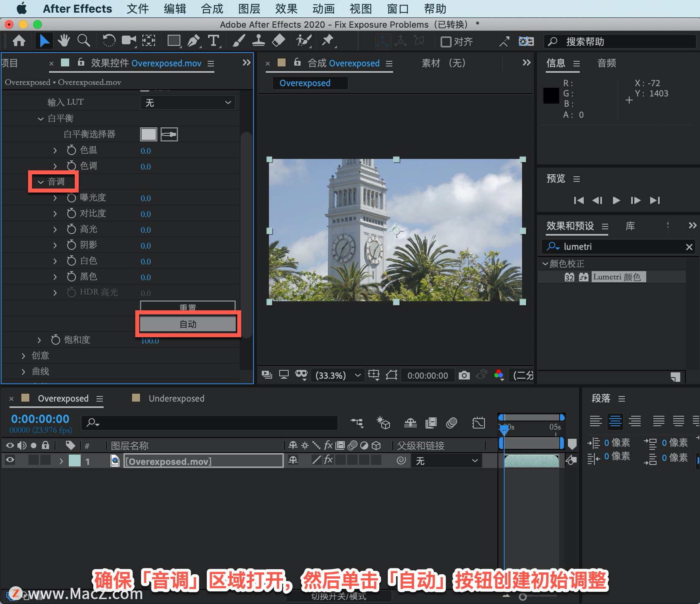Open the Graph Editor in timeline
Viewport: 700px width, 604px height.
click(479, 423)
